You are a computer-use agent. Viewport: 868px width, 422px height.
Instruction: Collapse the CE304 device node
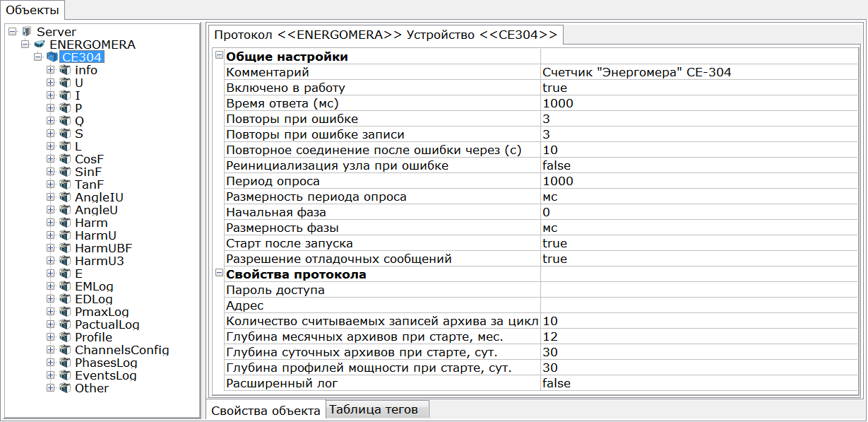tap(38, 57)
